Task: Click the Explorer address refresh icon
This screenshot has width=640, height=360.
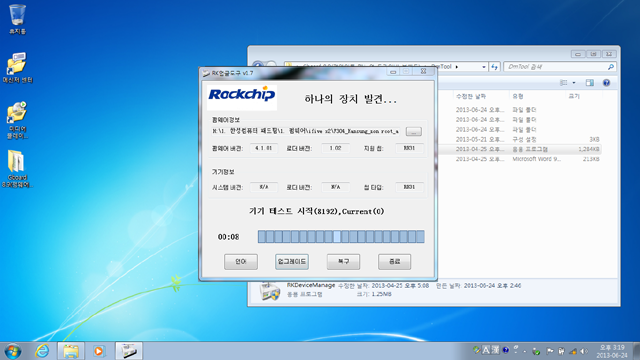Action: (494, 67)
